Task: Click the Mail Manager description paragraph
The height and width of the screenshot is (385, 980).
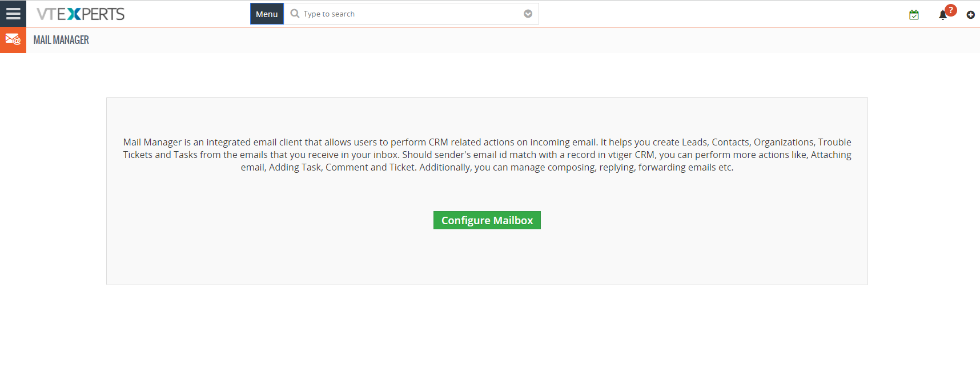Action: point(487,155)
